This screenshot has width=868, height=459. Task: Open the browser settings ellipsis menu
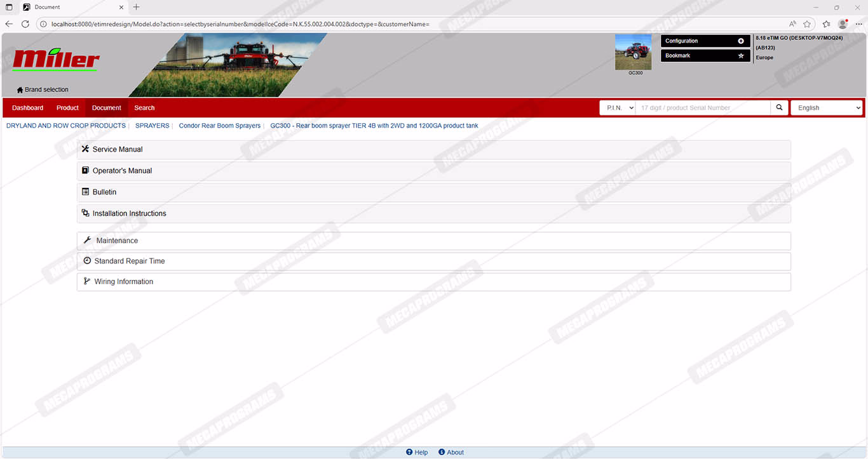coord(858,24)
